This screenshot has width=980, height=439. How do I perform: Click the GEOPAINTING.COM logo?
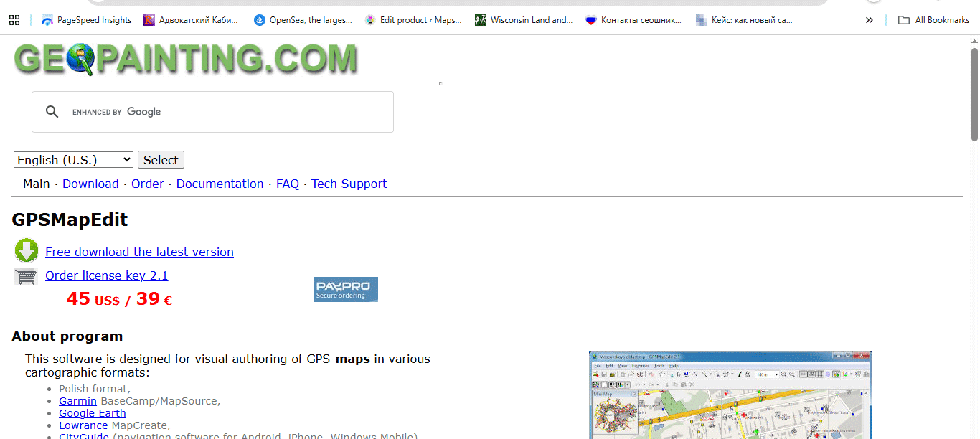pyautogui.click(x=184, y=59)
